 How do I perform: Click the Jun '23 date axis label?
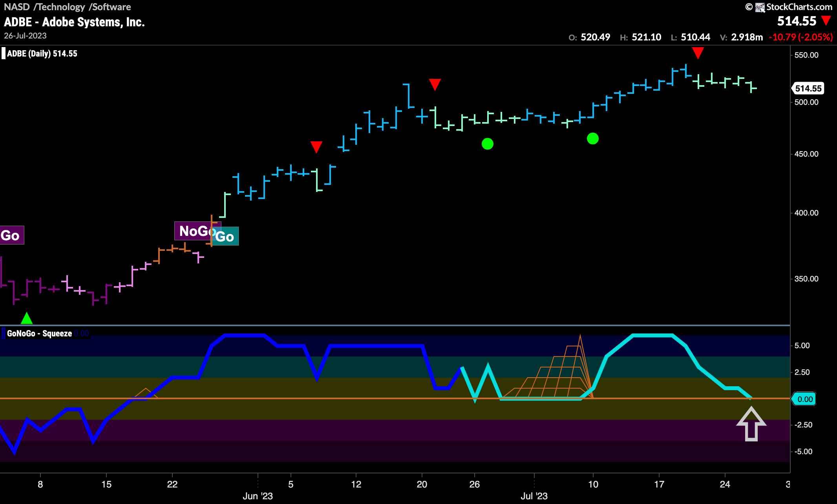tap(258, 496)
